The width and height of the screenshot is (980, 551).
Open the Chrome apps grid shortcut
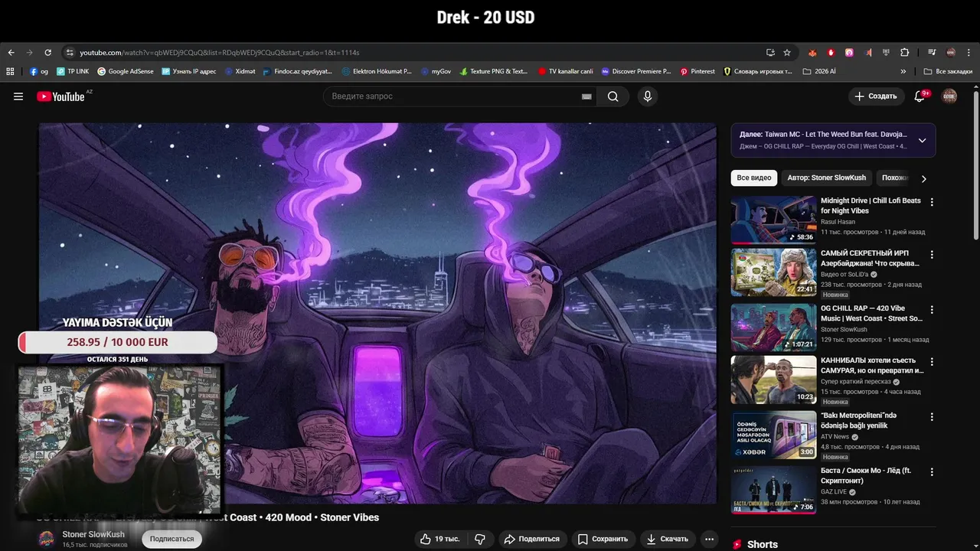pyautogui.click(x=10, y=71)
